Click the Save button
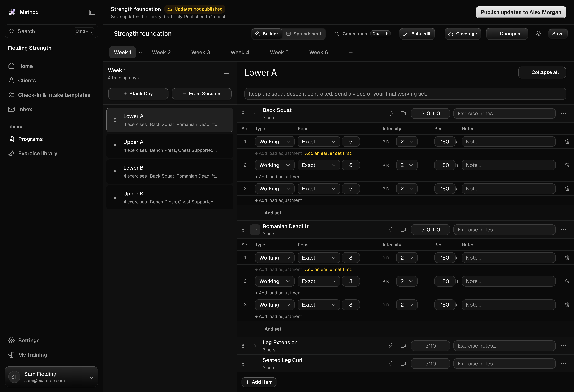Viewport: 574px width, 392px height. coord(558,34)
